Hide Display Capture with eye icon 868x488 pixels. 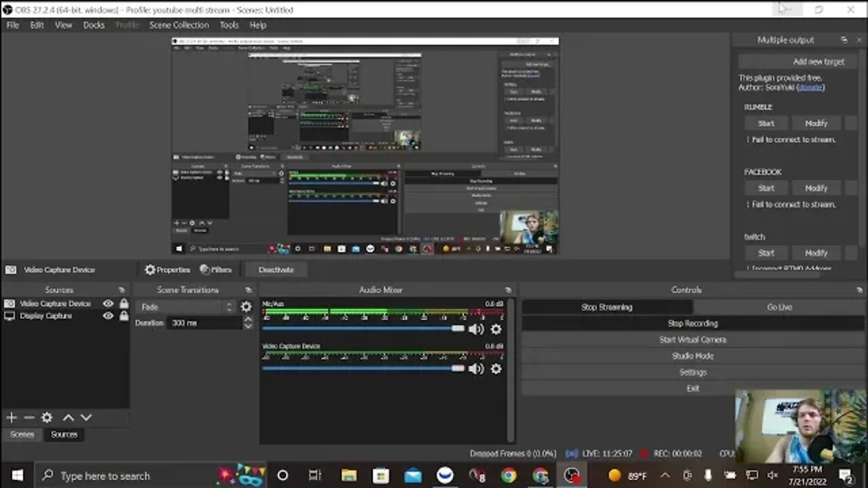[108, 316]
